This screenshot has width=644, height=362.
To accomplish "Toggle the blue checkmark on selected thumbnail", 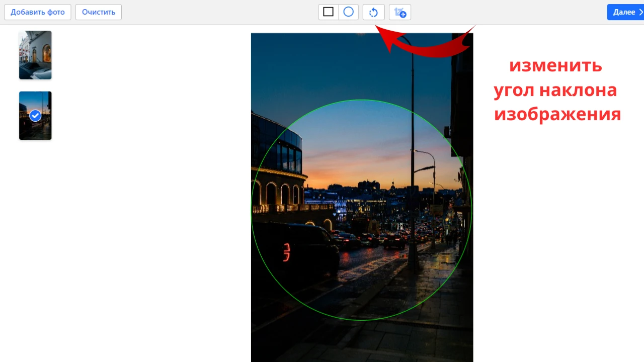I will [35, 116].
